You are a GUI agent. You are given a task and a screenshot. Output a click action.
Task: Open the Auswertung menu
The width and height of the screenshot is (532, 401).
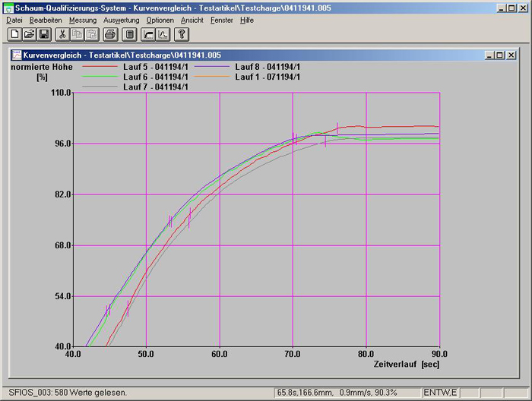(121, 21)
